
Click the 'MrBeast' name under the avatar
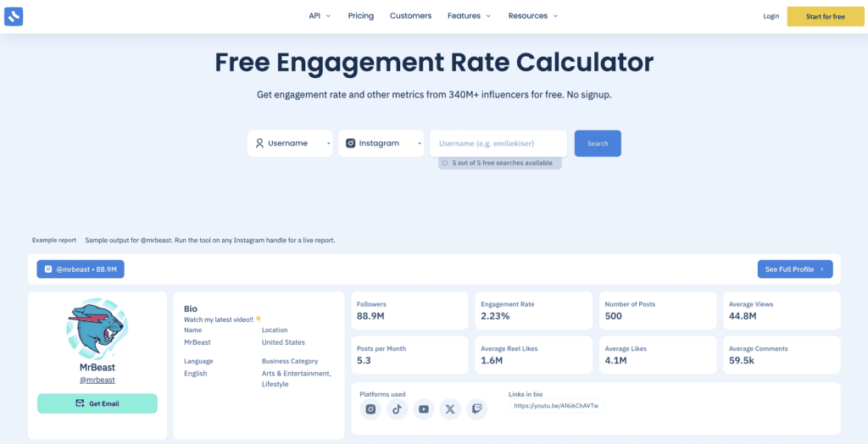click(97, 367)
